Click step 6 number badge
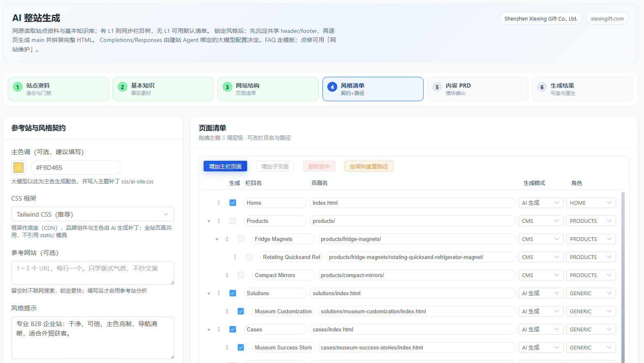The width and height of the screenshot is (644, 363). pos(542,87)
